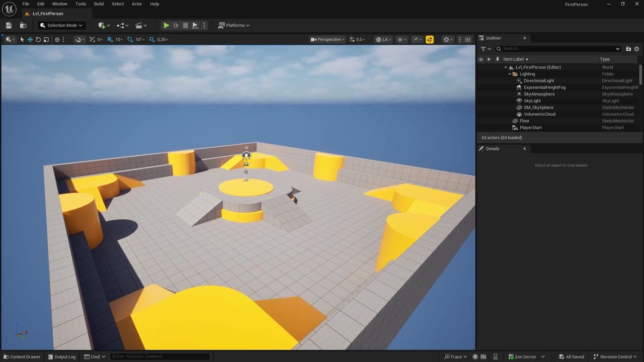Image resolution: width=644 pixels, height=362 pixels.
Task: Click the Browse content folder icon
Action: [23, 25]
